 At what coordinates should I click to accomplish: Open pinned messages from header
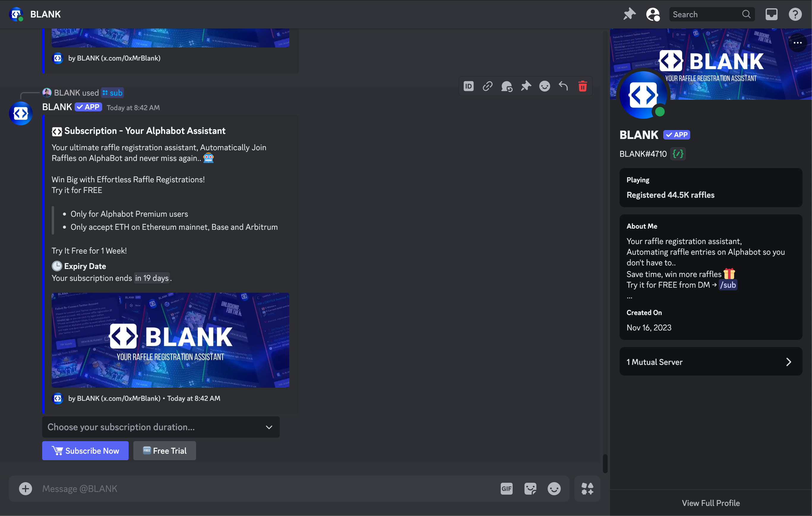(x=629, y=14)
